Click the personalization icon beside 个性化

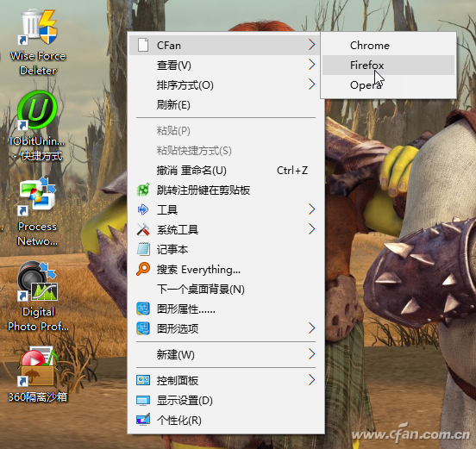point(143,420)
